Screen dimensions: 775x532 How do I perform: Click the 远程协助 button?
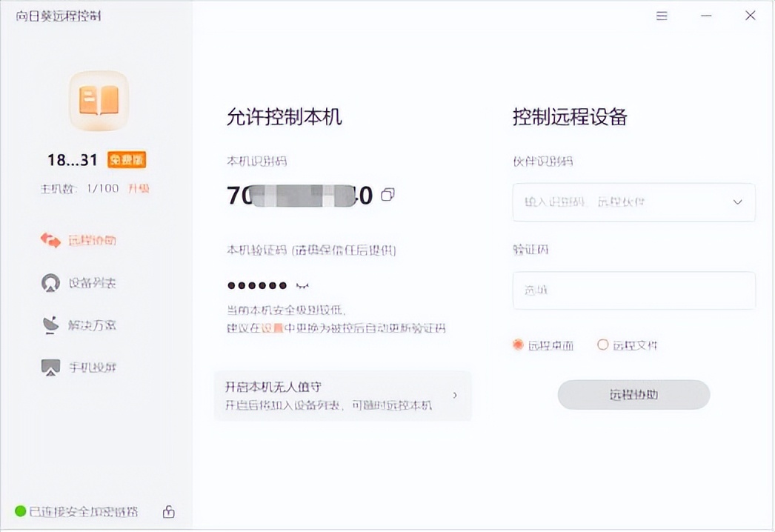[633, 395]
